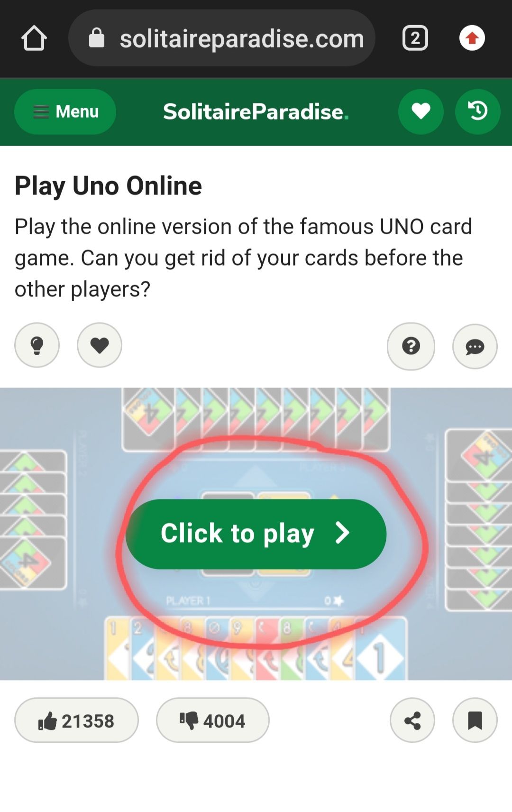Click the Uno game preview thumbnail
This screenshot has width=512, height=812.
[256, 534]
